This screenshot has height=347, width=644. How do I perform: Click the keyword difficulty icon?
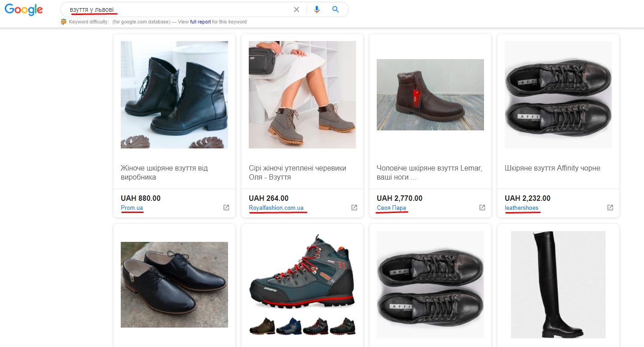coord(64,22)
